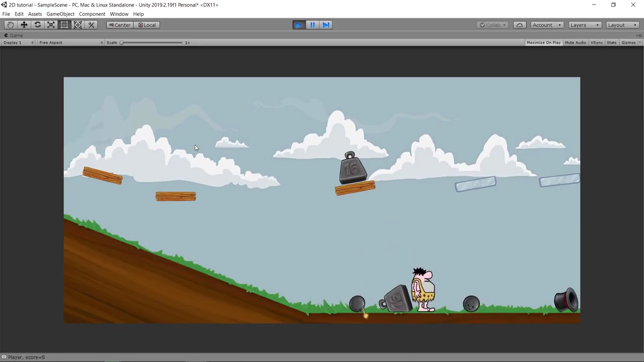644x362 pixels.
Task: Select the Hand tool
Action: click(11, 25)
